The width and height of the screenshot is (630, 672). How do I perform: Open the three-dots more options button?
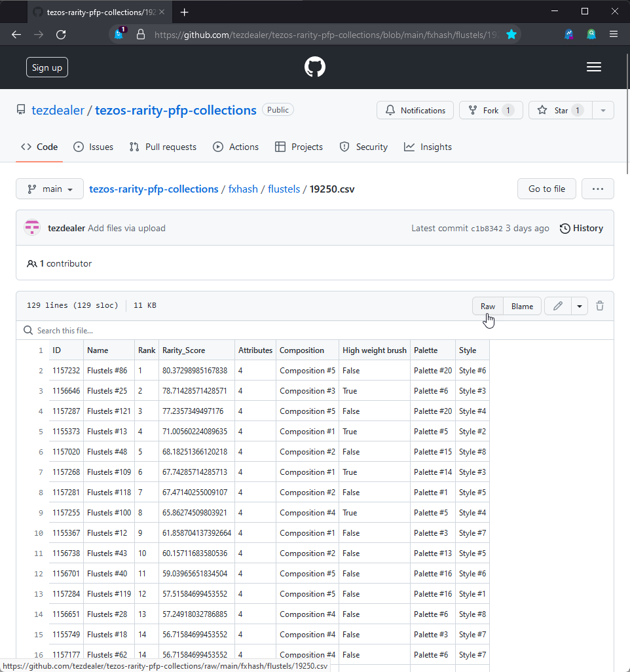[x=597, y=189]
